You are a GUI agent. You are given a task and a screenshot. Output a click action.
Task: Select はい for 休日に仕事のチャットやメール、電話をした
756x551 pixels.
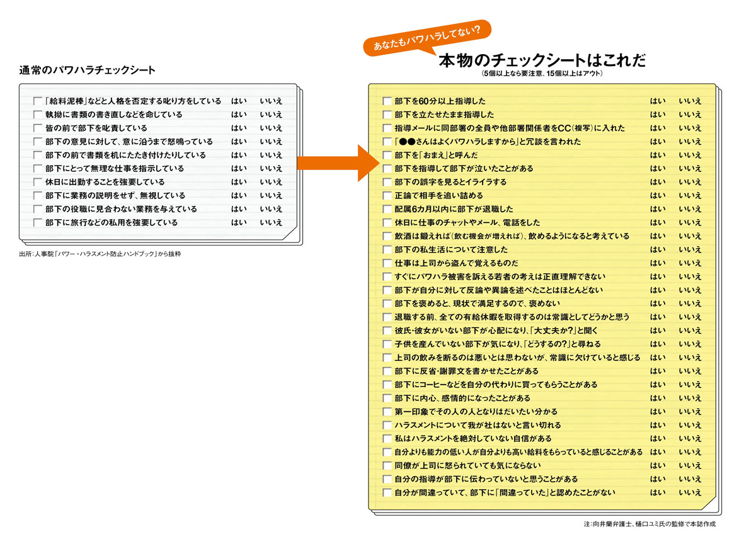[x=658, y=222]
